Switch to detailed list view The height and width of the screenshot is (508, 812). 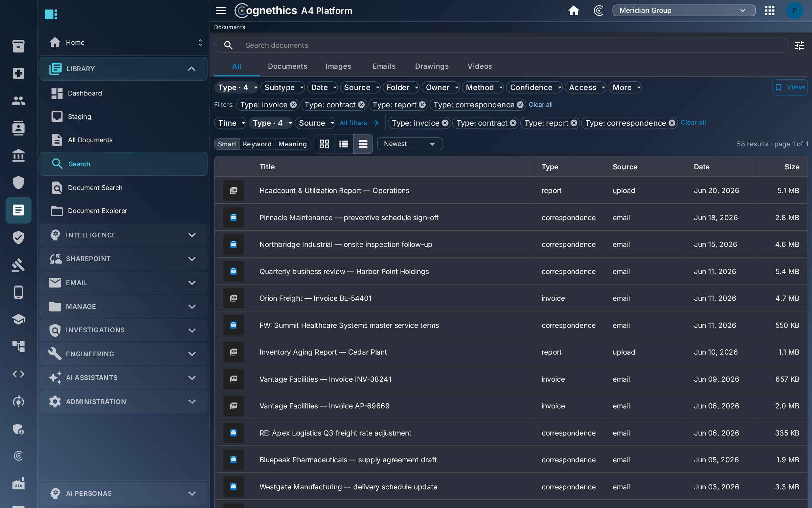344,144
